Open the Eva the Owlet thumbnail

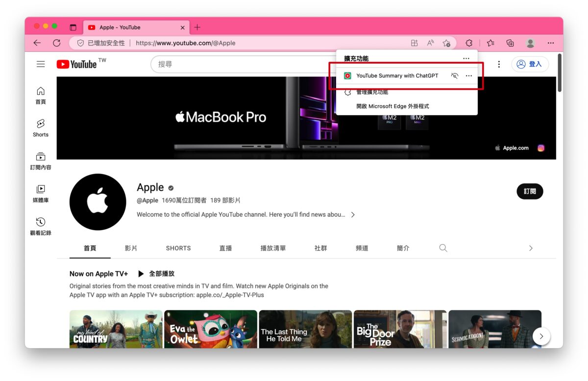point(211,329)
